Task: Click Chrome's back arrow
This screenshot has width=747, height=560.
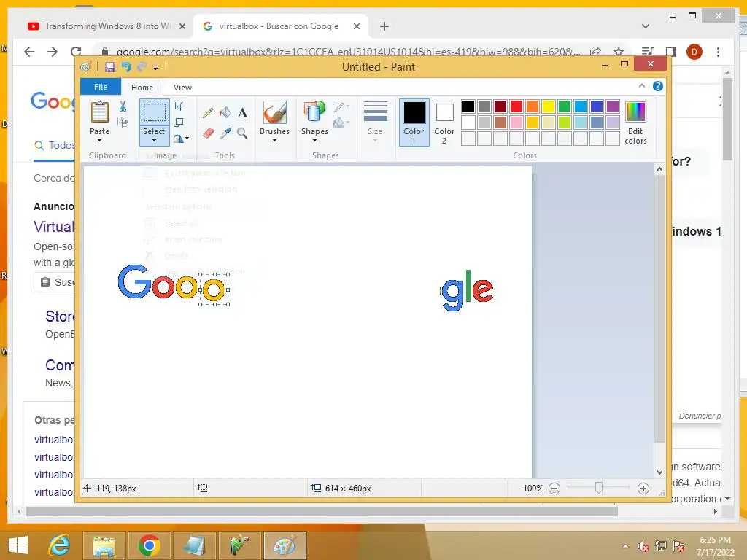Action: tap(29, 52)
